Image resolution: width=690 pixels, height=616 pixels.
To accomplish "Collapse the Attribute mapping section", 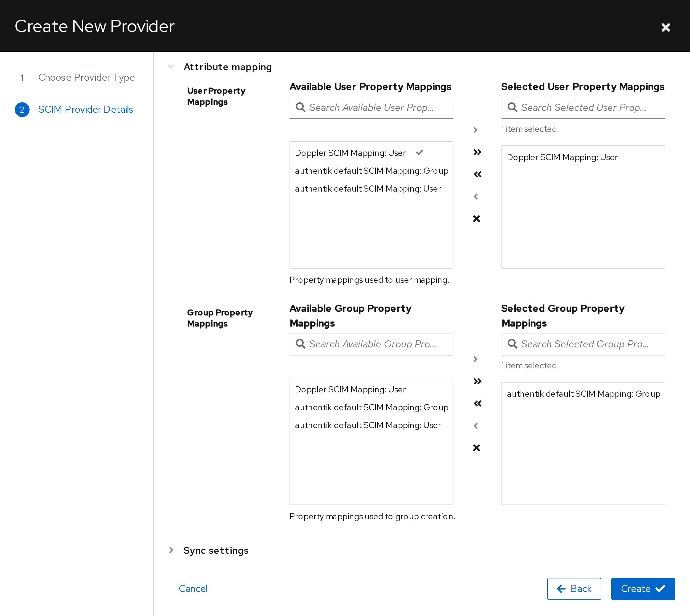I will [171, 67].
